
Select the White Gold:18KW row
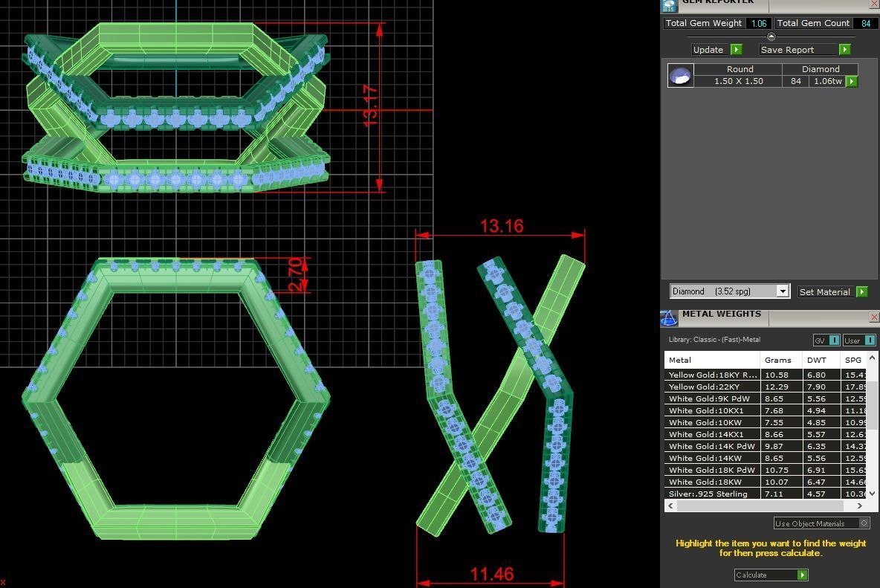[x=766, y=482]
